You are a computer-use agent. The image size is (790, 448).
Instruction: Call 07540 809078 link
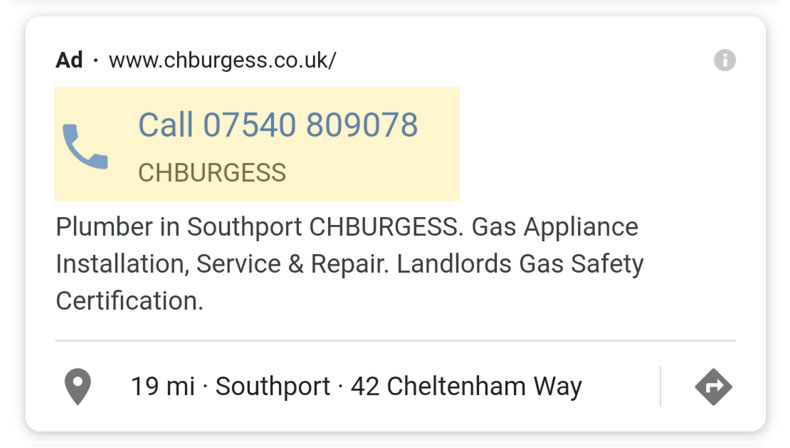278,124
